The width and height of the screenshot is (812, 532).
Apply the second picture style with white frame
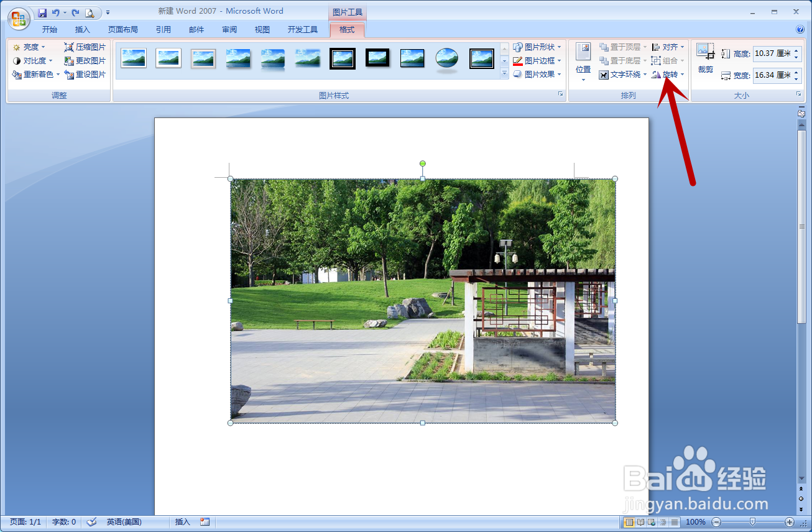(168, 58)
